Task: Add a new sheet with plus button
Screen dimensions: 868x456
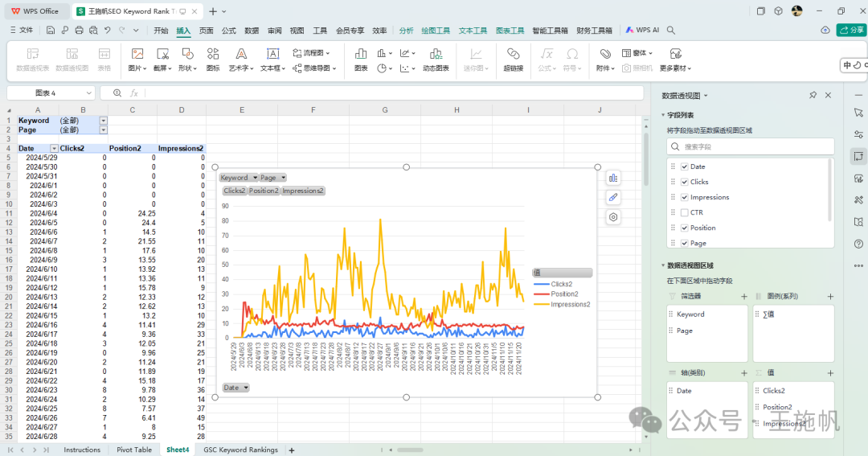Action: 292,450
